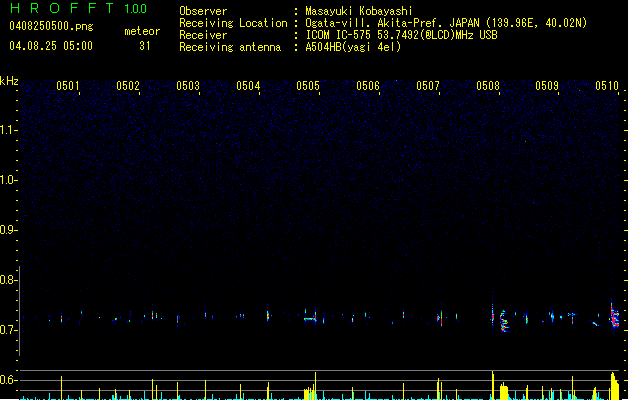Select ICOM IC-575 53.7492 MHz USB text

pyautogui.click(x=402, y=35)
